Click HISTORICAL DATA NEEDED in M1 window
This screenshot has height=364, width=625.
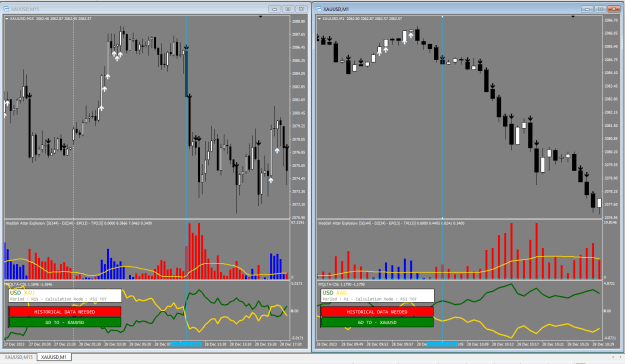tap(377, 312)
